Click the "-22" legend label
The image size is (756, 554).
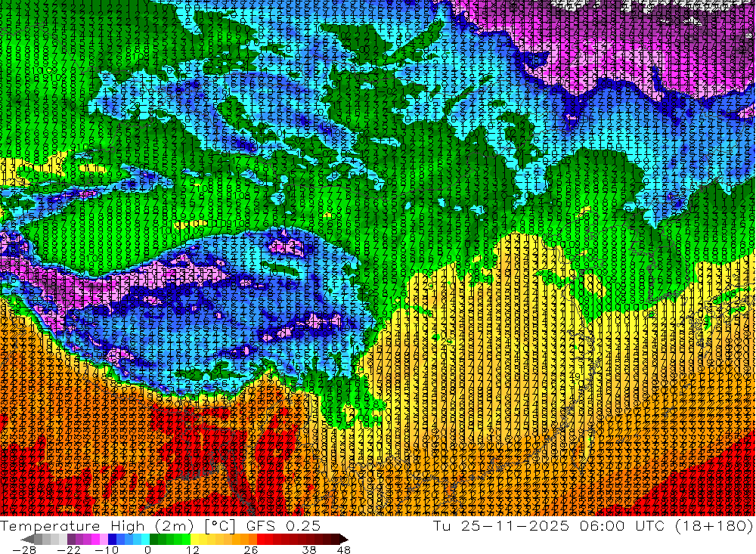[69, 550]
